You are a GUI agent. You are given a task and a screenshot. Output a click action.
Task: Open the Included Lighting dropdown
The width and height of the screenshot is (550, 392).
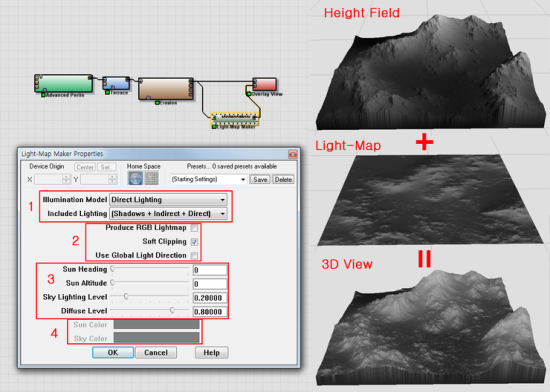(168, 214)
